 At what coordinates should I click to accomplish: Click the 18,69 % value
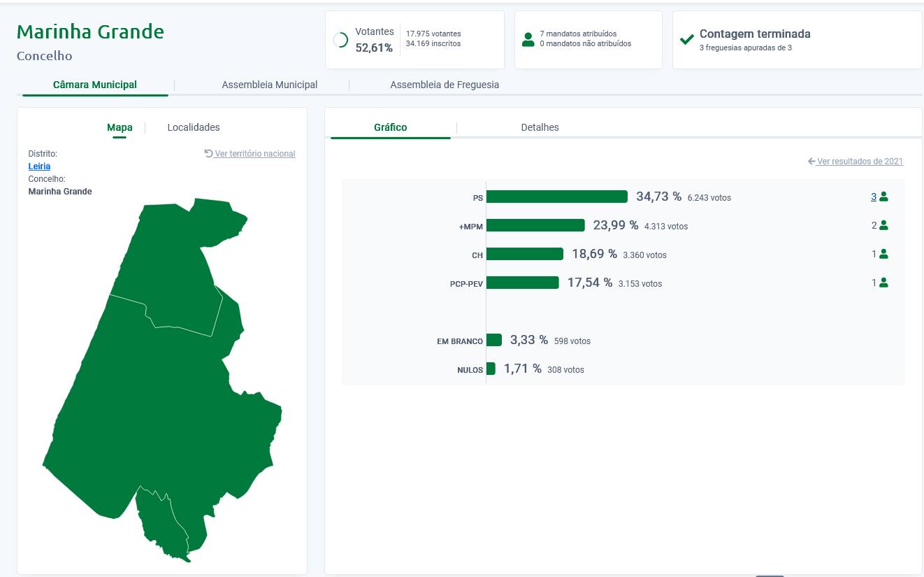(x=594, y=254)
